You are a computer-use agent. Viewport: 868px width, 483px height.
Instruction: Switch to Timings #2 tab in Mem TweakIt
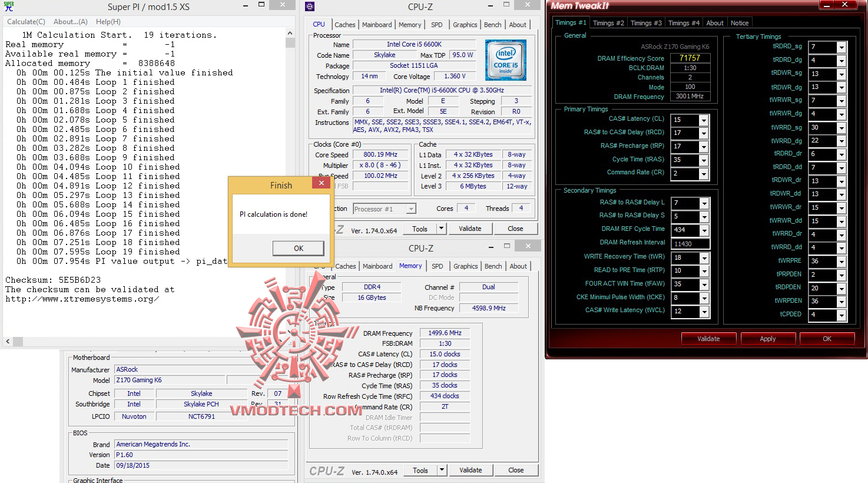click(608, 23)
